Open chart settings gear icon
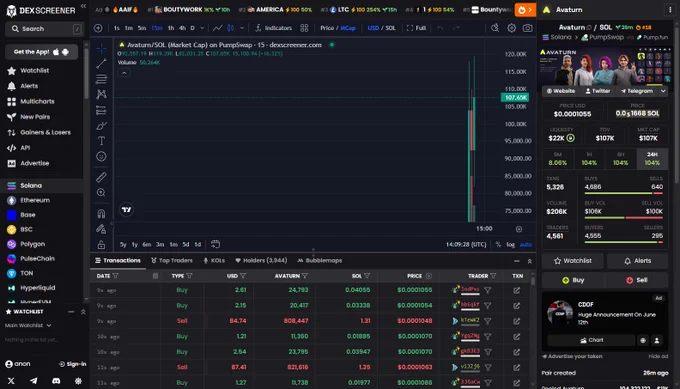The height and width of the screenshot is (389, 680). coord(512,28)
